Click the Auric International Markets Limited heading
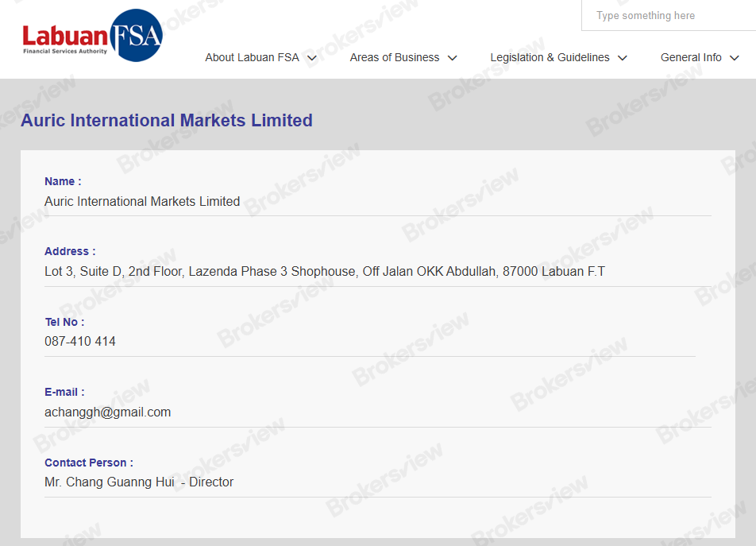756x546 pixels. pyautogui.click(x=167, y=120)
